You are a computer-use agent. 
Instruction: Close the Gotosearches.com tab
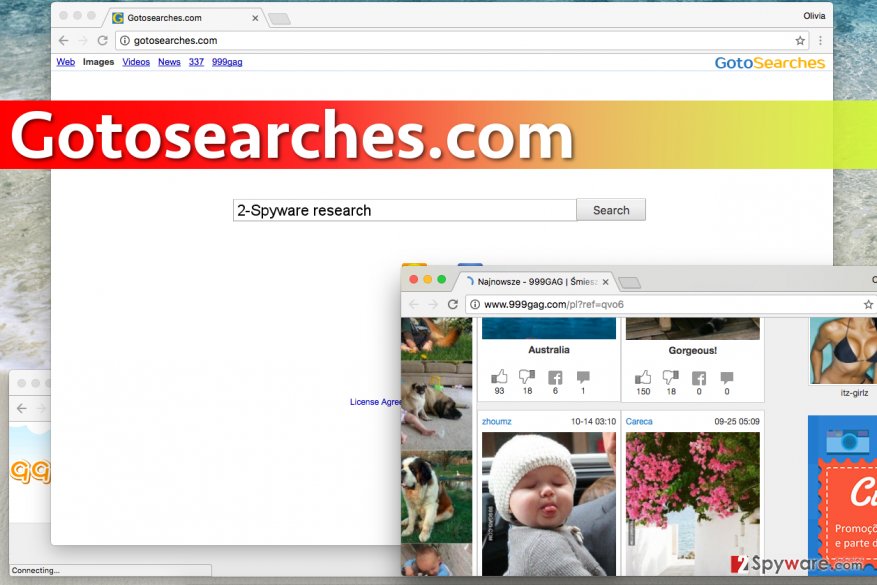pyautogui.click(x=255, y=18)
